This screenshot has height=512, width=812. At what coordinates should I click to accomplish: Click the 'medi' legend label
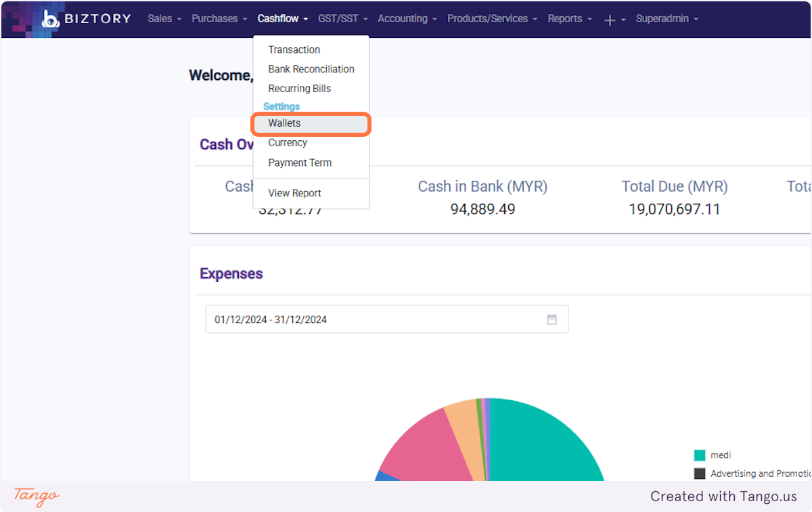[721, 455]
